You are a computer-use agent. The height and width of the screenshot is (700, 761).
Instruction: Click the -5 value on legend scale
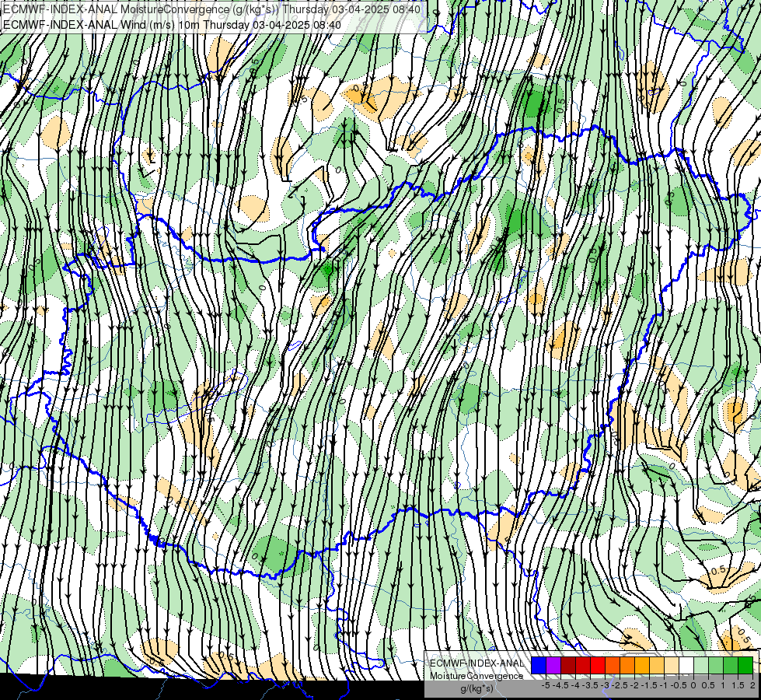(x=546, y=685)
